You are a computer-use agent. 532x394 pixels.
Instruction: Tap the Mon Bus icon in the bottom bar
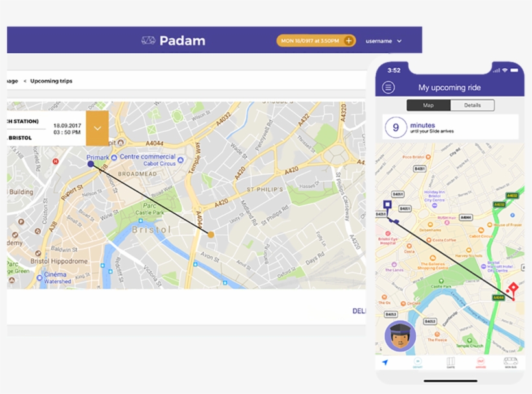click(x=511, y=363)
